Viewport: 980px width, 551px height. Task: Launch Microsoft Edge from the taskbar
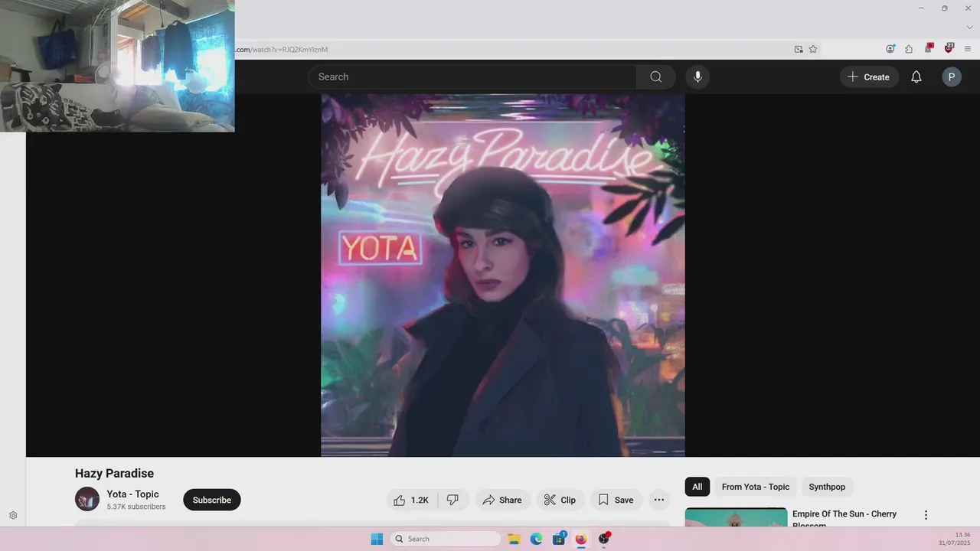[x=537, y=539]
